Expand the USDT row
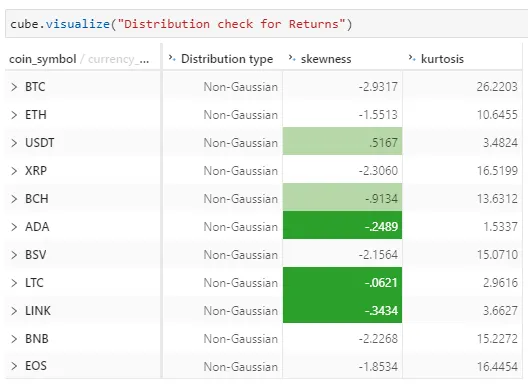528x387 pixels. [14, 143]
